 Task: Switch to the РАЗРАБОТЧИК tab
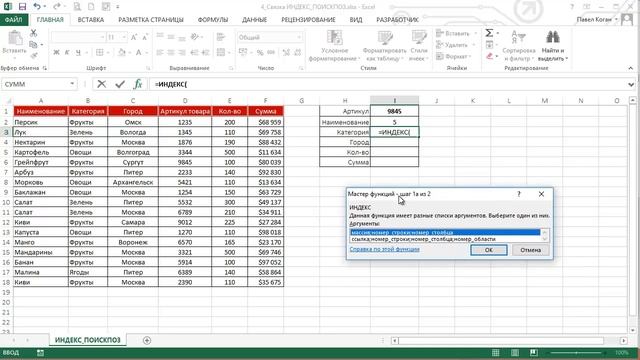[397, 20]
